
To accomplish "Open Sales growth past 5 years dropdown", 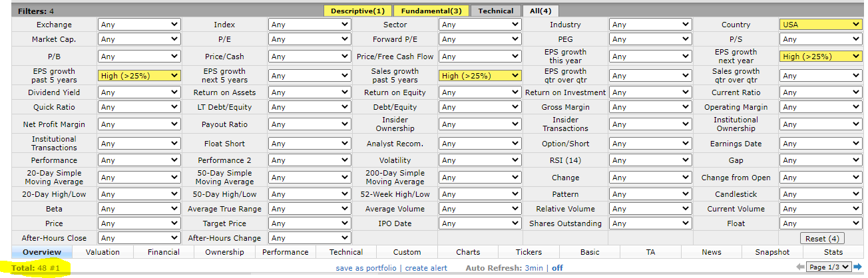I will click(x=480, y=76).
